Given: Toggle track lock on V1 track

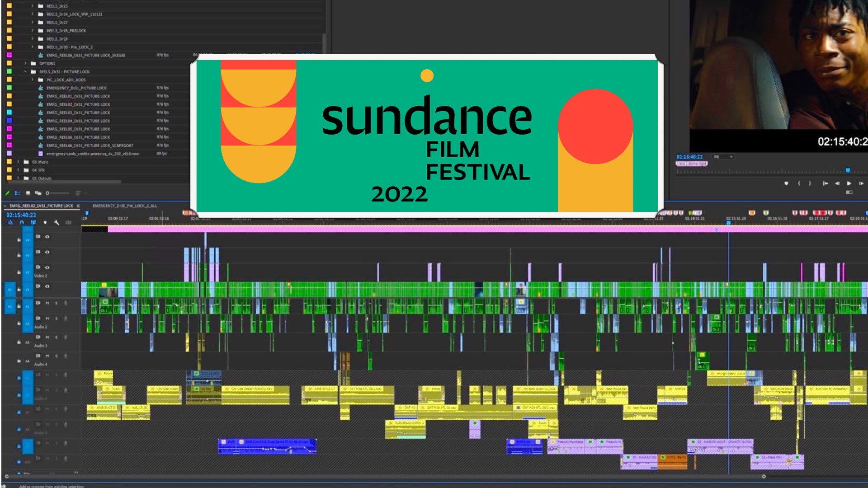Looking at the screenshot, I should pos(19,289).
